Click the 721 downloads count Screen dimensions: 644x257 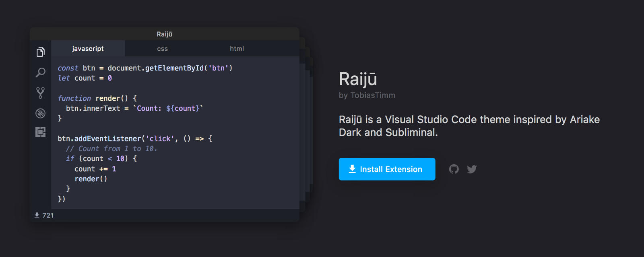pos(48,216)
